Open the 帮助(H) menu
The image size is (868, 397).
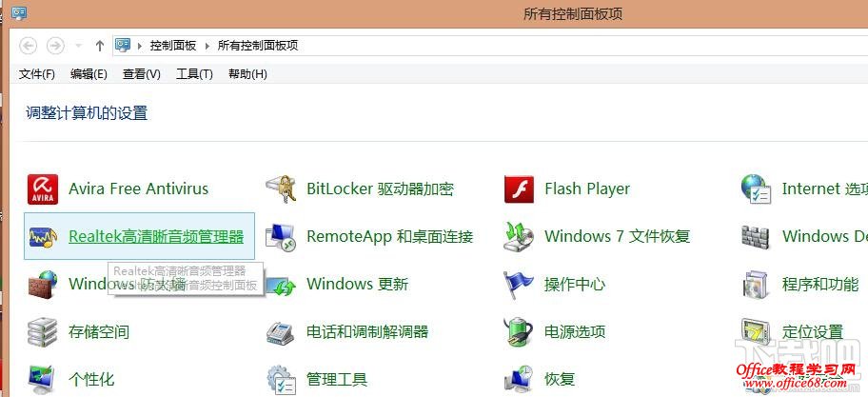point(247,73)
